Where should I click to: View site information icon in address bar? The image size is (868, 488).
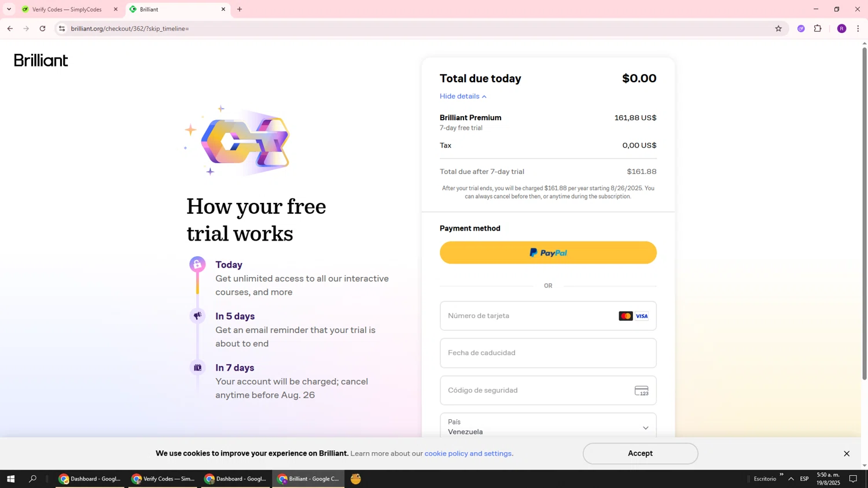click(x=62, y=28)
